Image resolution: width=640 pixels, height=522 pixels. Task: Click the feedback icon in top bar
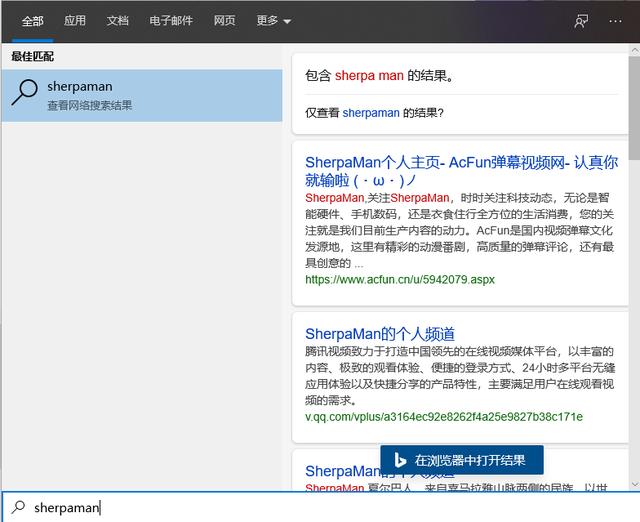[x=581, y=21]
